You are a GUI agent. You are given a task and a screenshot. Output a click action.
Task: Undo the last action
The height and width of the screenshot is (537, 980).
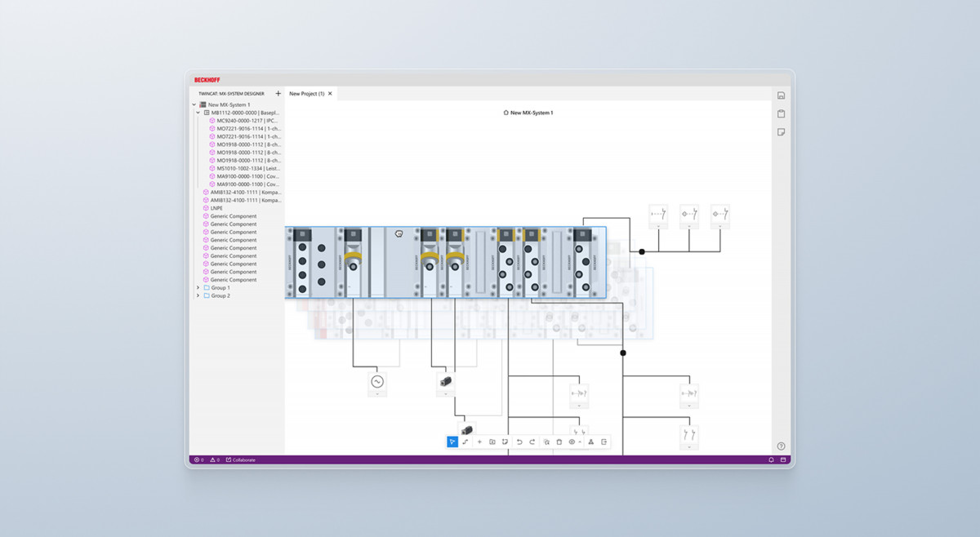(519, 442)
